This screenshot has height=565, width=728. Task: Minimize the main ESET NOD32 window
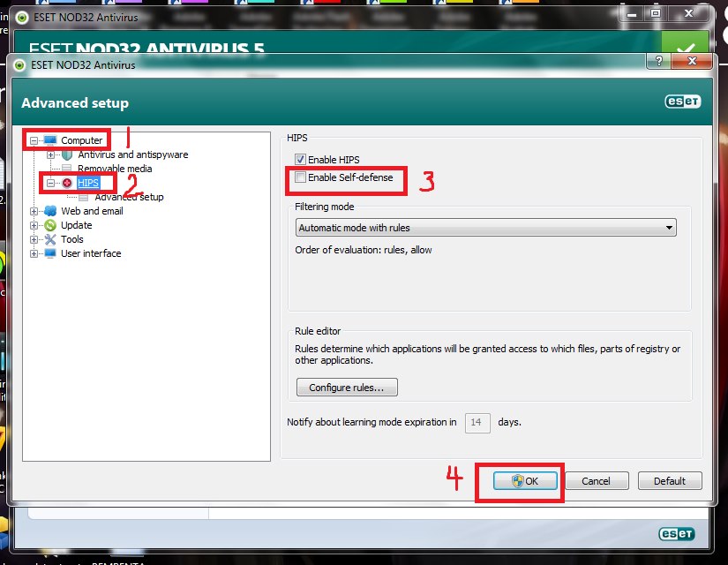(x=632, y=13)
